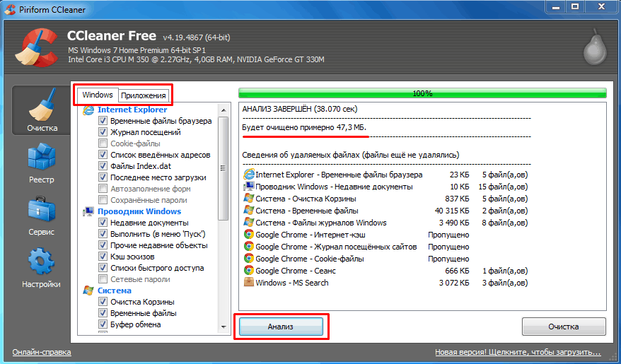Toggle Временные файлы checkbox under Система
This screenshot has width=621, height=364.
pyautogui.click(x=103, y=313)
